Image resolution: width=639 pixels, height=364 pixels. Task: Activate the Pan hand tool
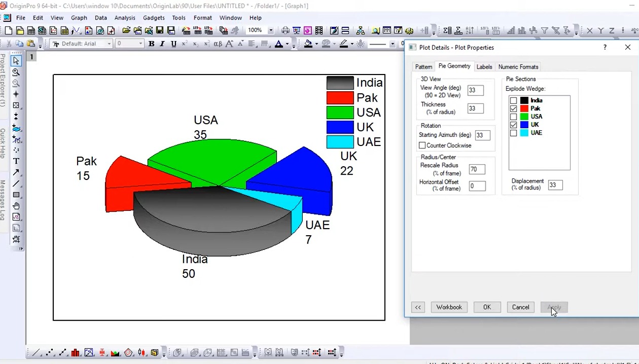(x=16, y=206)
